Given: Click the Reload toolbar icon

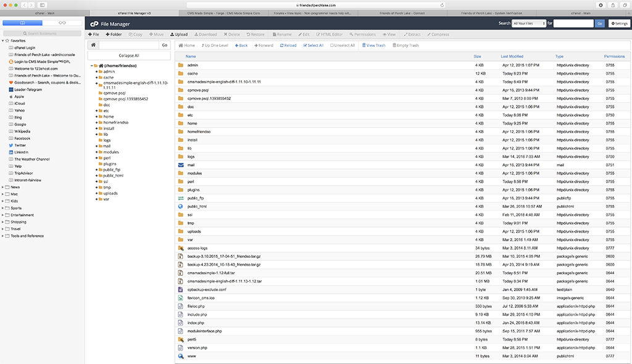Looking at the screenshot, I should 282,46.
